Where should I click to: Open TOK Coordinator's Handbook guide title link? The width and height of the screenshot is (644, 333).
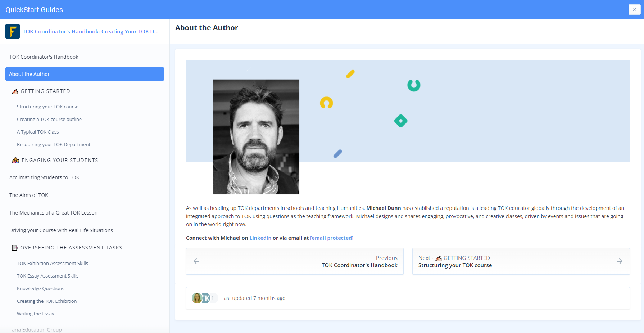[90, 31]
